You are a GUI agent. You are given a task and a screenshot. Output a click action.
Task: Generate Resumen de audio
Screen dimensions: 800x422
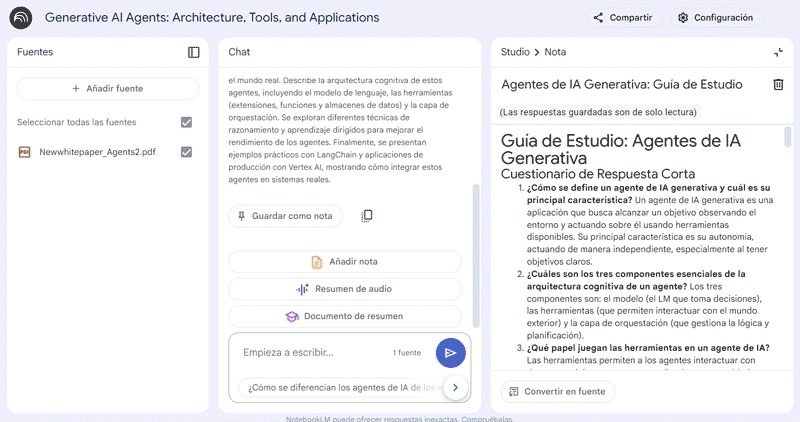(344, 289)
